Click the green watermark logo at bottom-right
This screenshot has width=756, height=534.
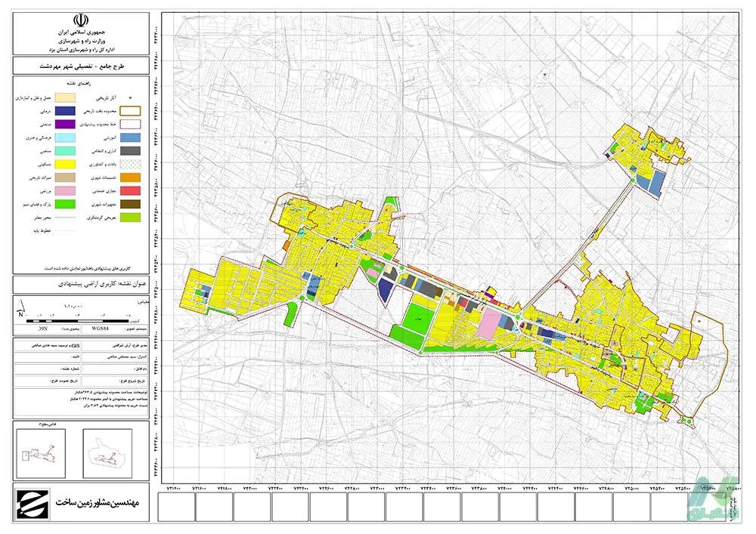[x=714, y=499]
